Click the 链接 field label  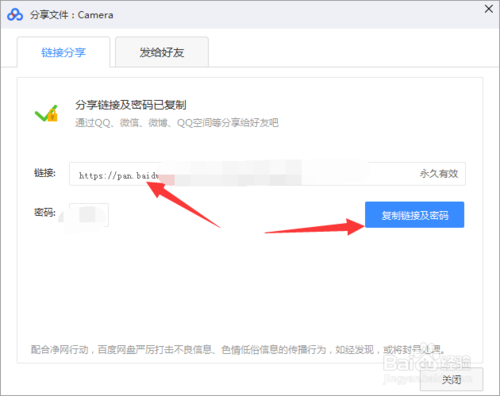point(45,173)
